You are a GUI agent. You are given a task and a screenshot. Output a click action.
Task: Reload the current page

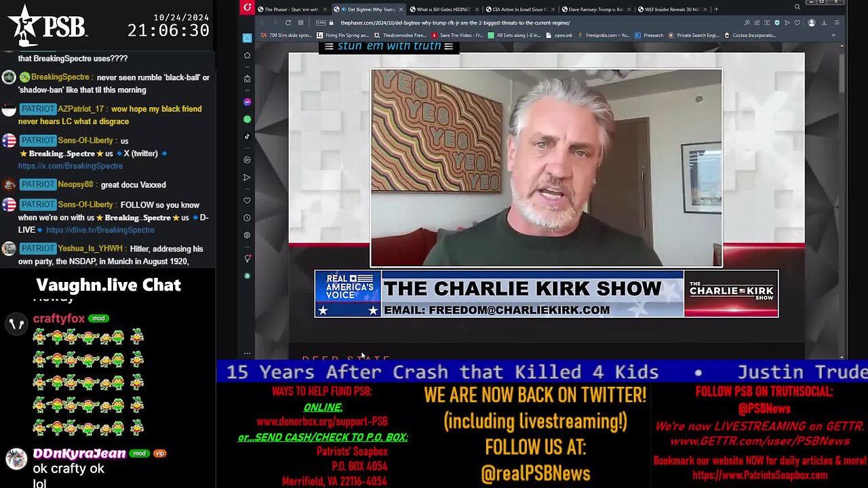point(288,22)
